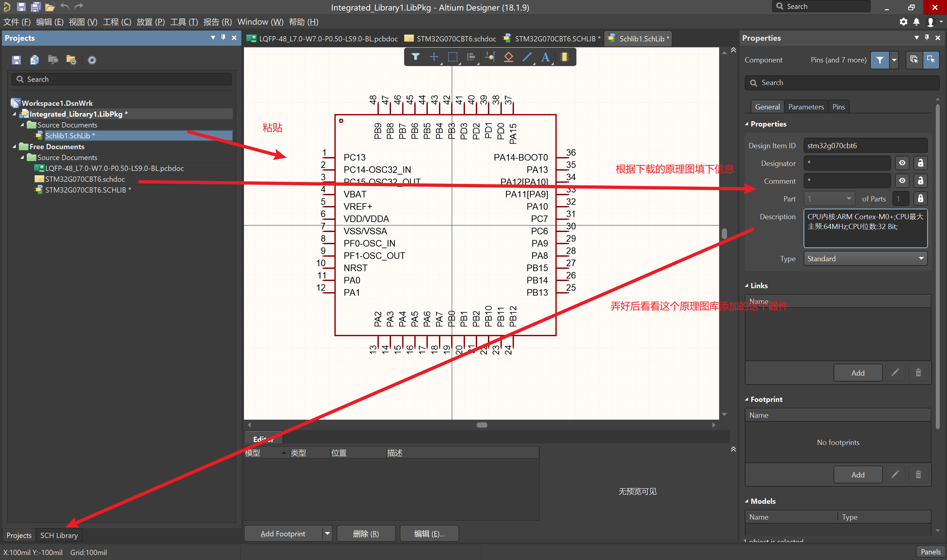Open a document via title bar folder icon
947x560 pixels.
click(50, 7)
